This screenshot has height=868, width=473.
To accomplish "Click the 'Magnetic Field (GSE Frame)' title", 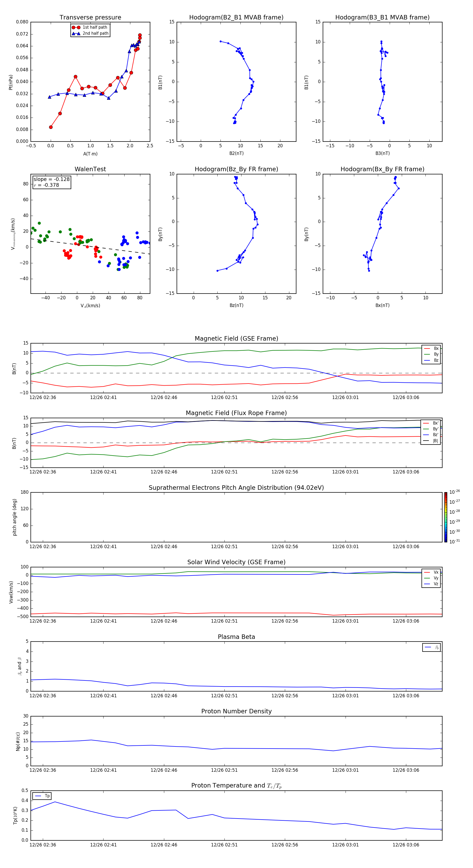I will point(236,339).
